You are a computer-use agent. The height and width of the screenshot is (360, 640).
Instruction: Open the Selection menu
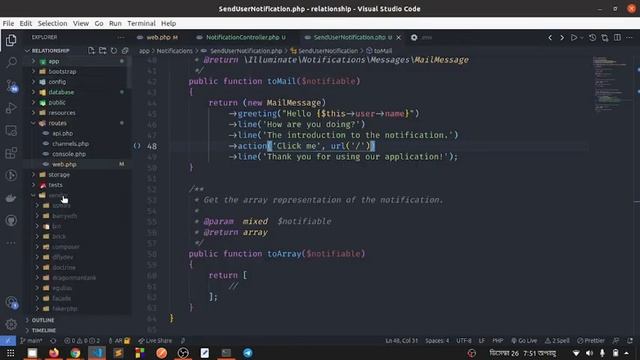52,23
